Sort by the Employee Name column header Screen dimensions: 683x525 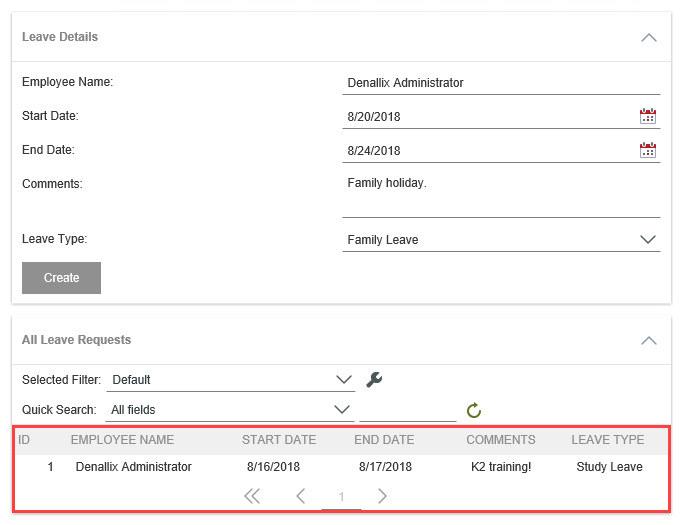pyautogui.click(x=122, y=440)
